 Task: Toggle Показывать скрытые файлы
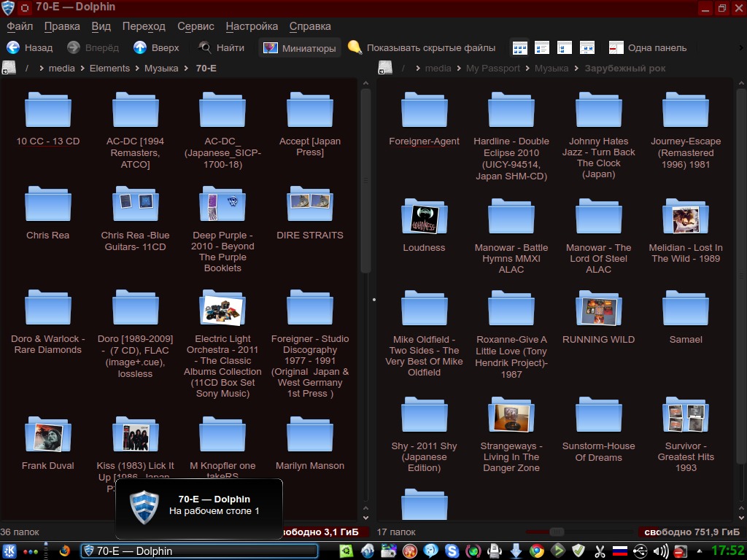point(422,47)
